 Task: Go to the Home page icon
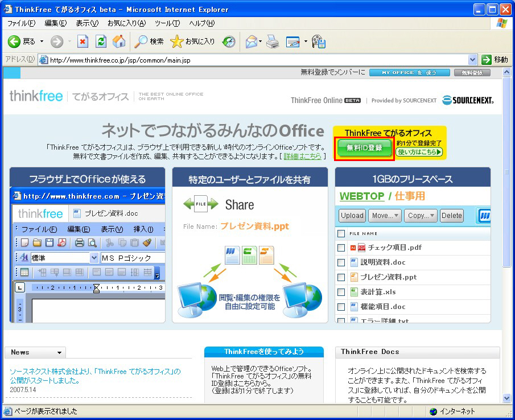(119, 42)
